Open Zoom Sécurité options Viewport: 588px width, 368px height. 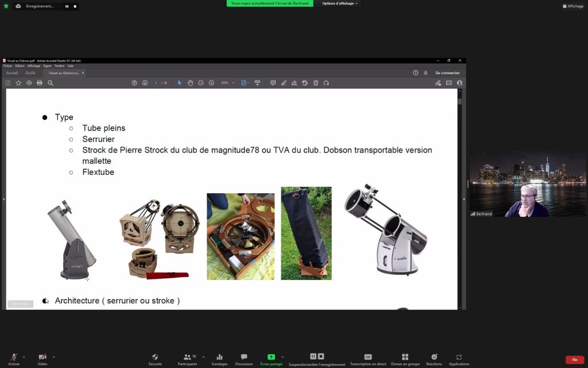(x=155, y=359)
